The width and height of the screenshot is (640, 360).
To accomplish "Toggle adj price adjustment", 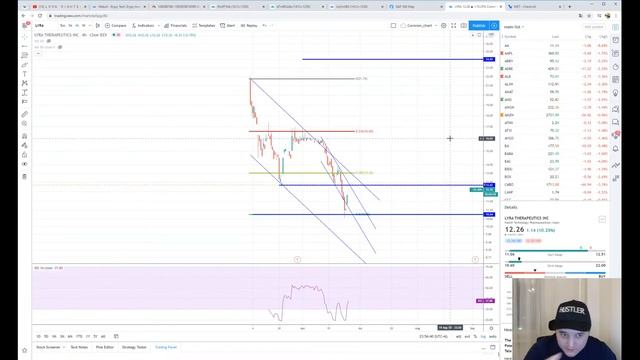I will pos(458,336).
